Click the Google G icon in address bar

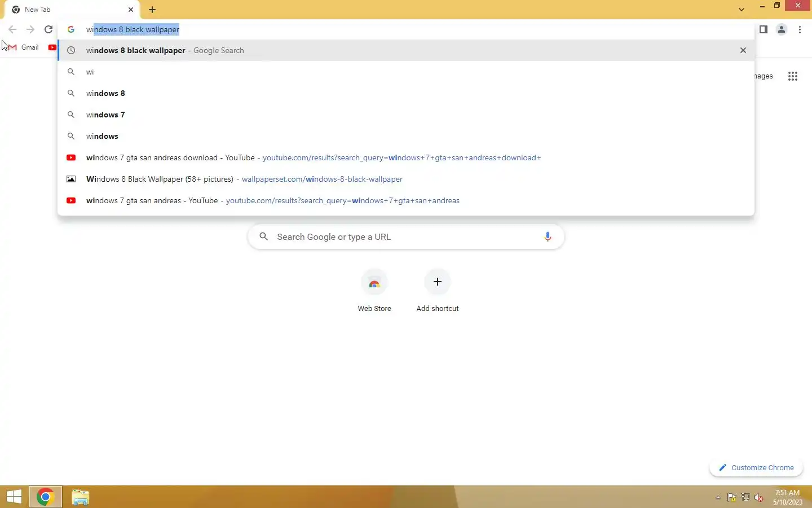point(71,29)
